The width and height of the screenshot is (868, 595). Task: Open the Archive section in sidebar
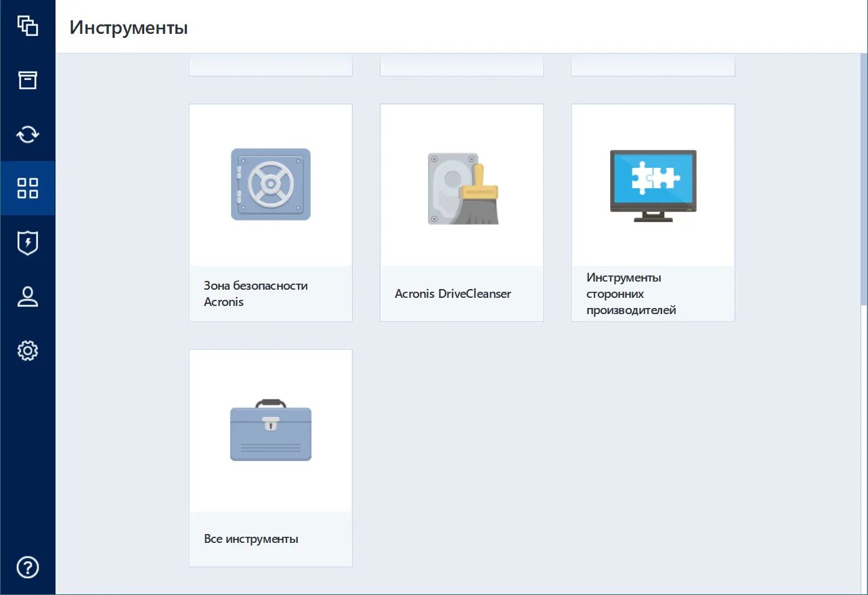[x=28, y=80]
